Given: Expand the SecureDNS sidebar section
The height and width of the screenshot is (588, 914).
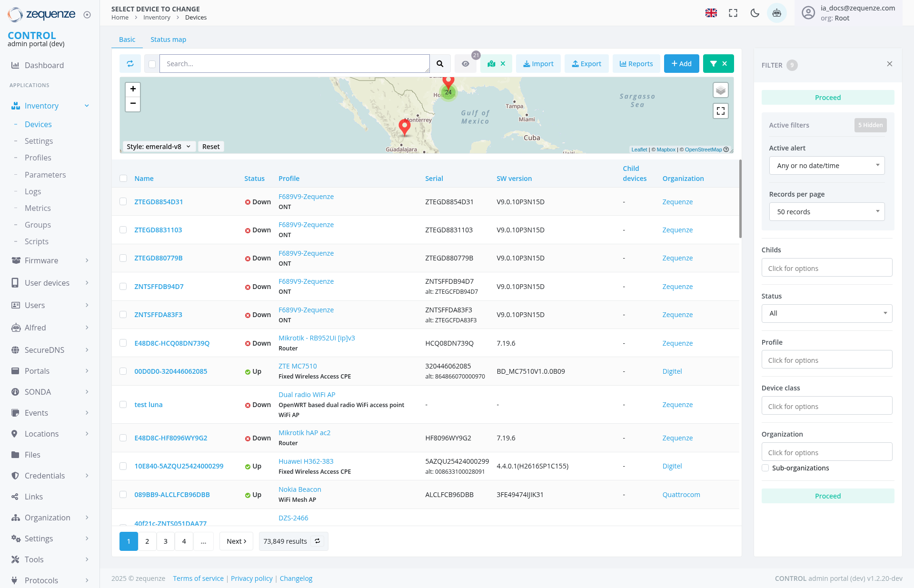Looking at the screenshot, I should click(x=87, y=350).
